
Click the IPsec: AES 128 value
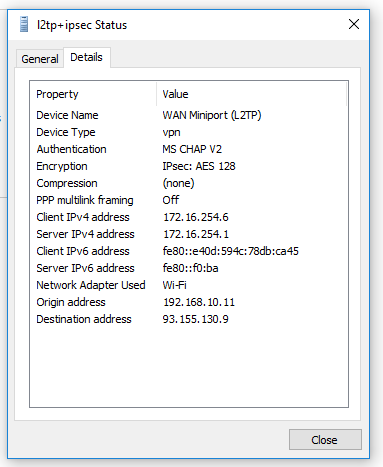click(199, 166)
